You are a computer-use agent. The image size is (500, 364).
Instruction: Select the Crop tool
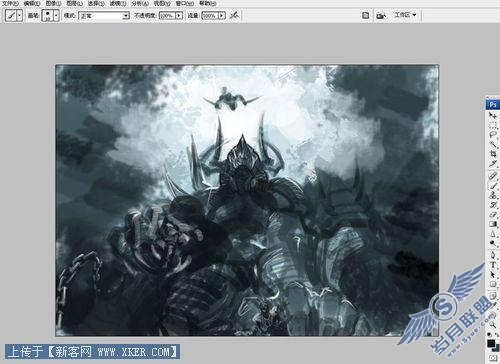(x=493, y=154)
